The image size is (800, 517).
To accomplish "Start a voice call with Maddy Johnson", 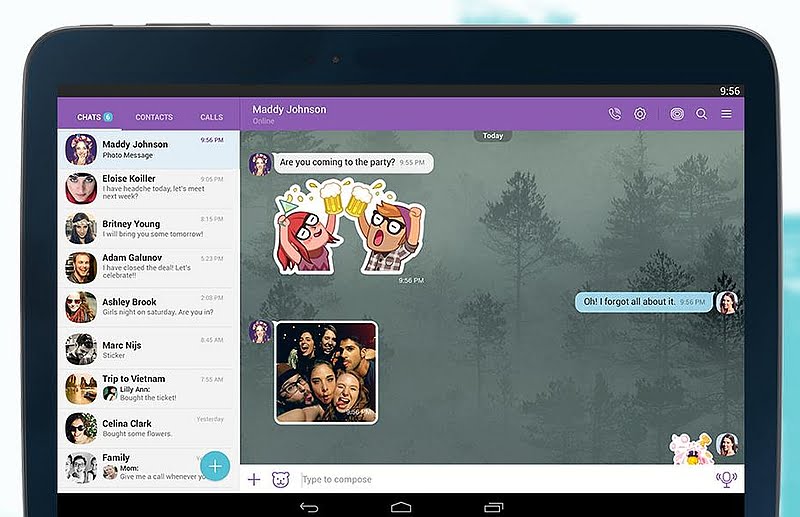I will (614, 114).
